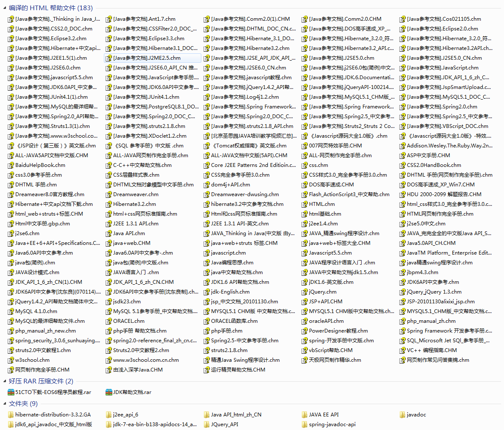Select file name [Java参考文档].Hibernate3.2.chm
The height and width of the screenshot is (430, 504).
(251, 48)
